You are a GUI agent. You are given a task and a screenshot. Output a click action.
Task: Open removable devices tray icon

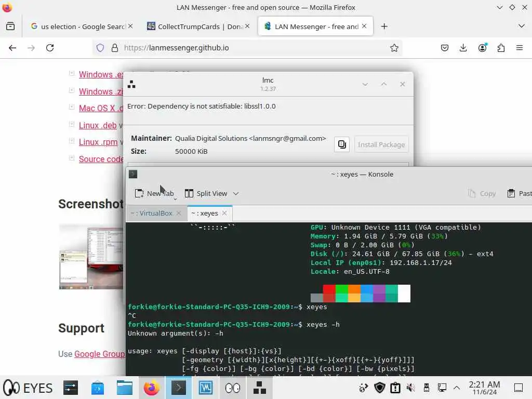427,388
